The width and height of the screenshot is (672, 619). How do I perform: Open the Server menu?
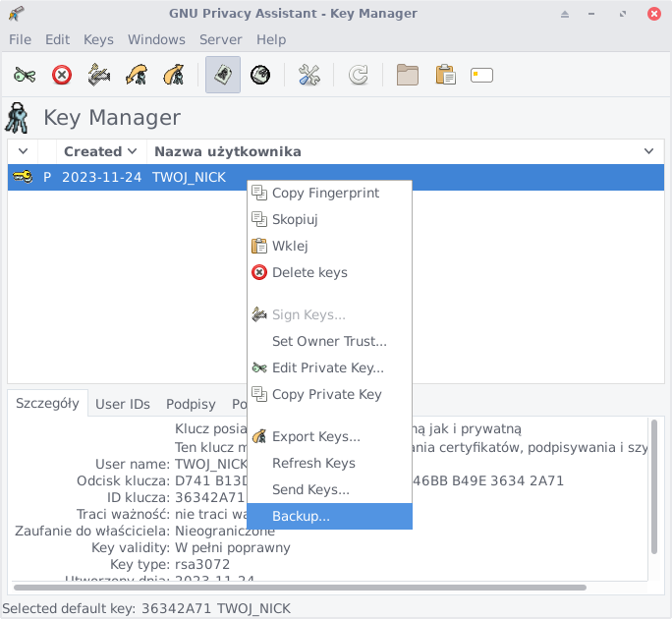[x=220, y=39]
